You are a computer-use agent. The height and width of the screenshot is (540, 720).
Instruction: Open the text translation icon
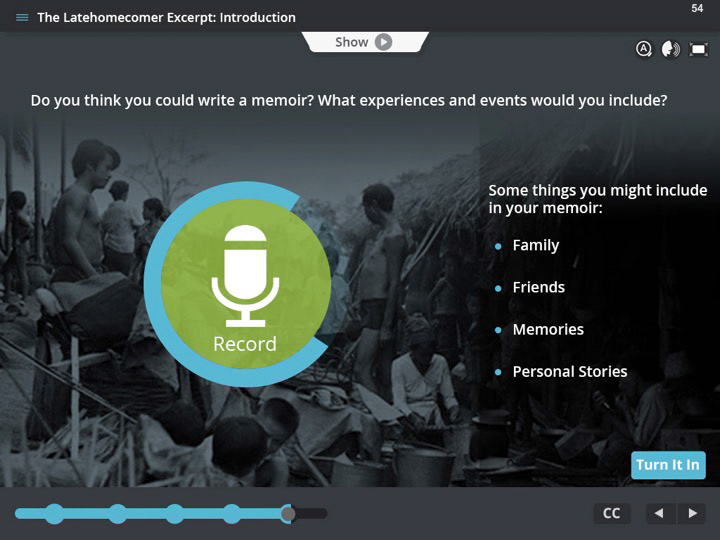pyautogui.click(x=644, y=49)
